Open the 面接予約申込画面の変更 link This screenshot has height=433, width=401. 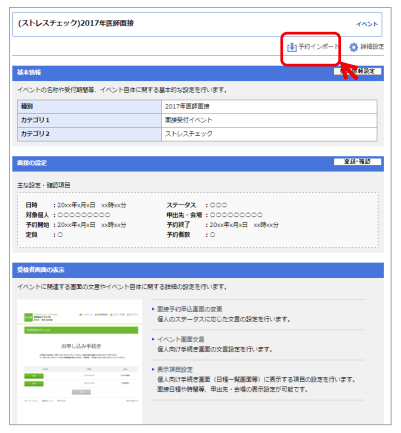pyautogui.click(x=189, y=309)
